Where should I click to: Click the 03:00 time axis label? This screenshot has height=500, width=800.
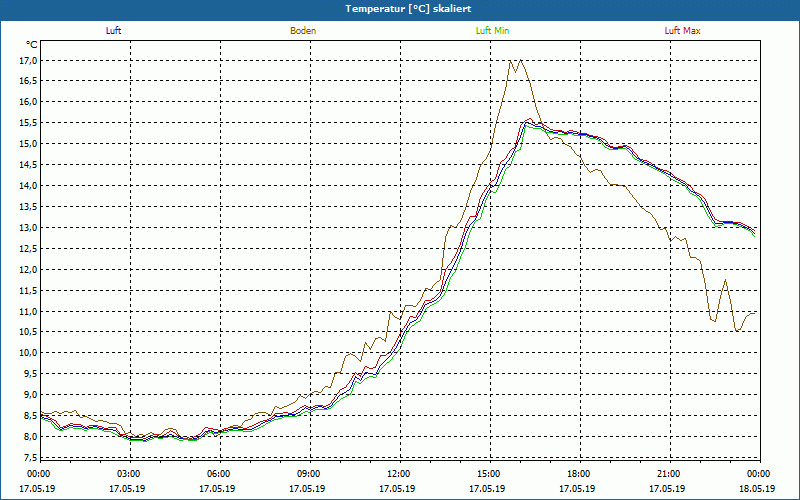click(128, 474)
